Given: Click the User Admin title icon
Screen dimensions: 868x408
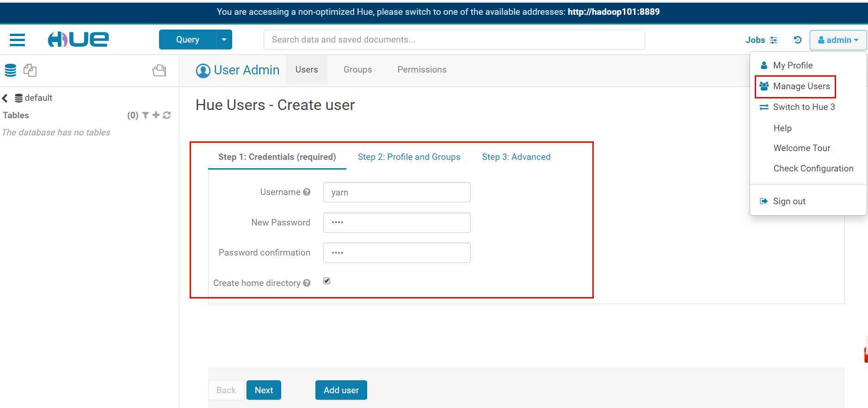Looking at the screenshot, I should point(203,71).
